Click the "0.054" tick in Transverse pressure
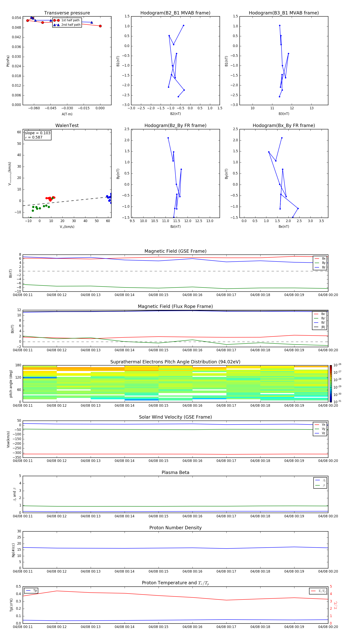This screenshot has height=644, width=351. [17, 18]
